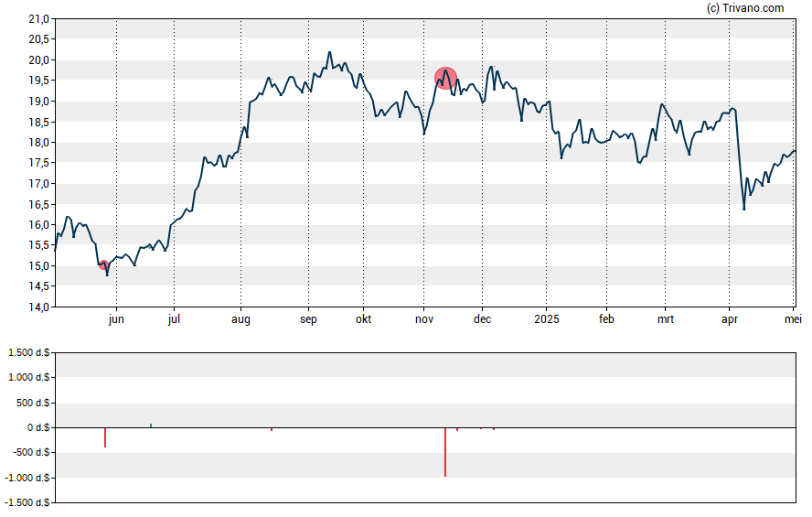
Task: Click the small green bar above 0 d.$
Action: click(x=151, y=425)
